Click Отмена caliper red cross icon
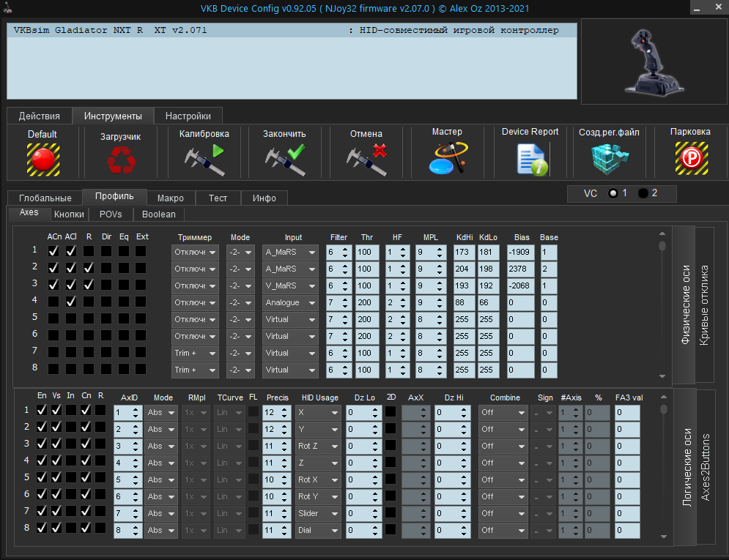Screen dimensions: 729x560 [x=366, y=160]
